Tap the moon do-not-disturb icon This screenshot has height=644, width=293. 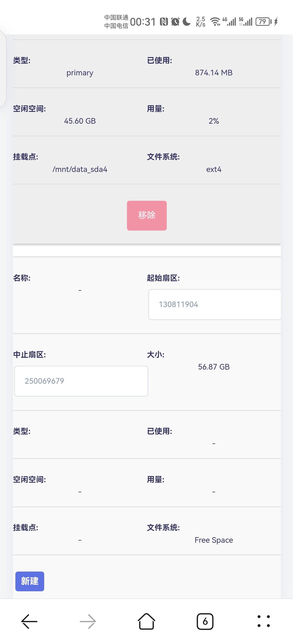(186, 22)
